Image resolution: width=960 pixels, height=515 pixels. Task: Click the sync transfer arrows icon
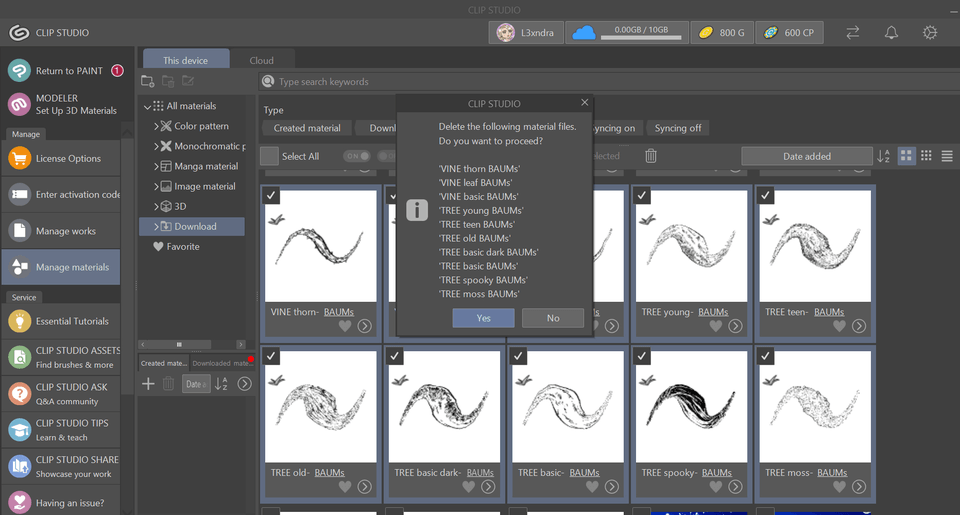point(852,32)
